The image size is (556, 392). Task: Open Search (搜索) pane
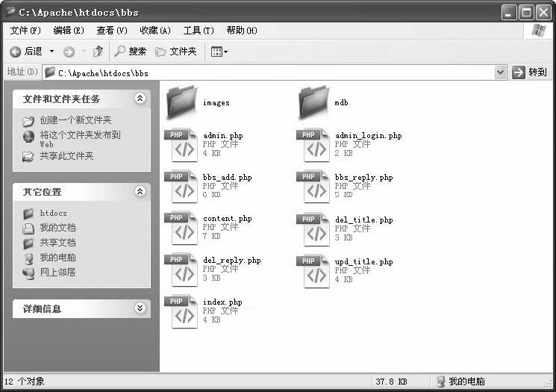point(131,52)
